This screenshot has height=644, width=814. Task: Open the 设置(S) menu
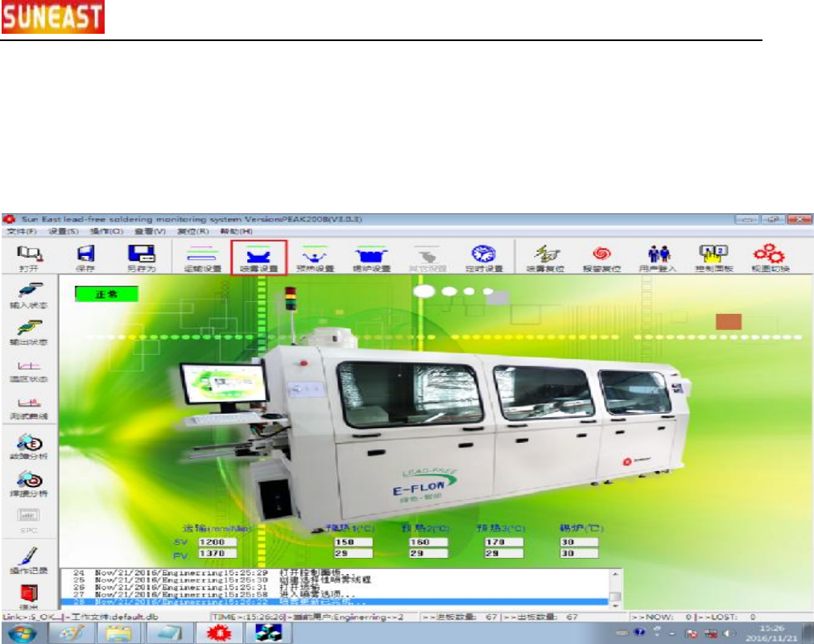click(64, 231)
